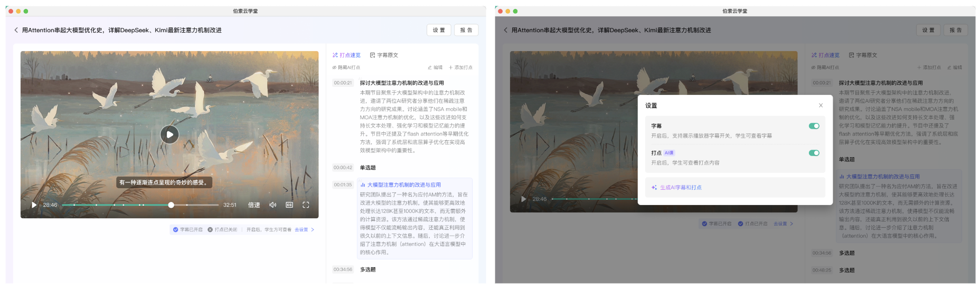980x291 pixels.
Task: Click 编辑 pencil in right window panel
Action: tap(955, 67)
